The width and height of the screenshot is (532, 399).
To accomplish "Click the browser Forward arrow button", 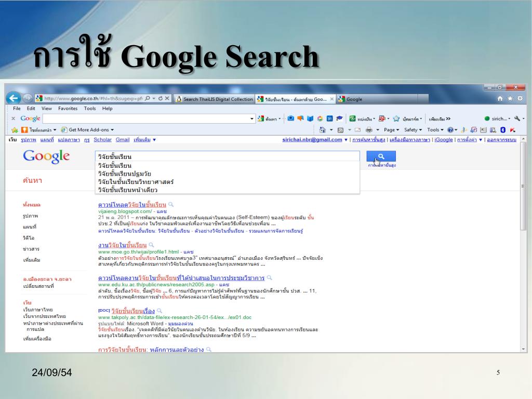I will coord(28,99).
